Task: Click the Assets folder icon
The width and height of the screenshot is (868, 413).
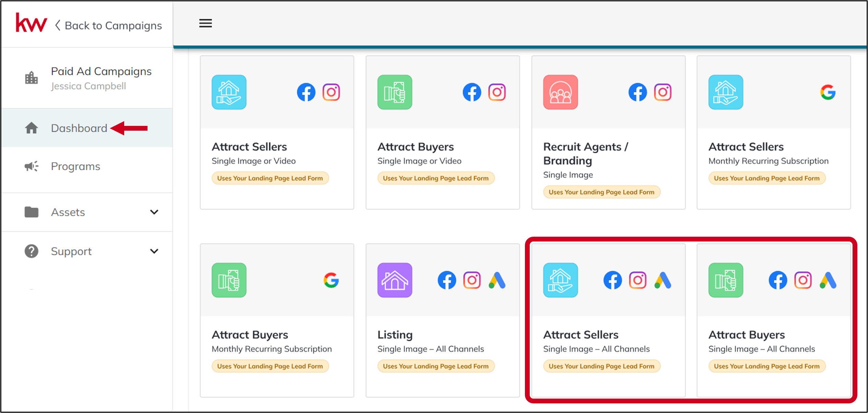Action: 31,212
